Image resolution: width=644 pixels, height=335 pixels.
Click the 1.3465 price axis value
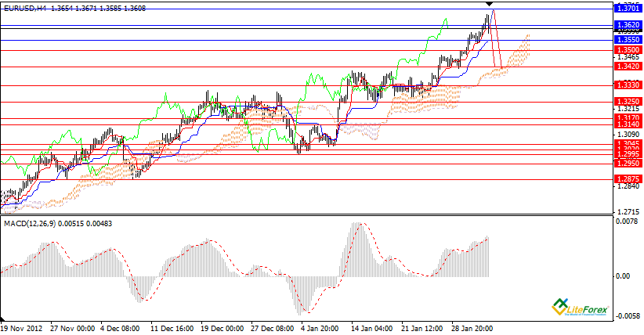628,57
